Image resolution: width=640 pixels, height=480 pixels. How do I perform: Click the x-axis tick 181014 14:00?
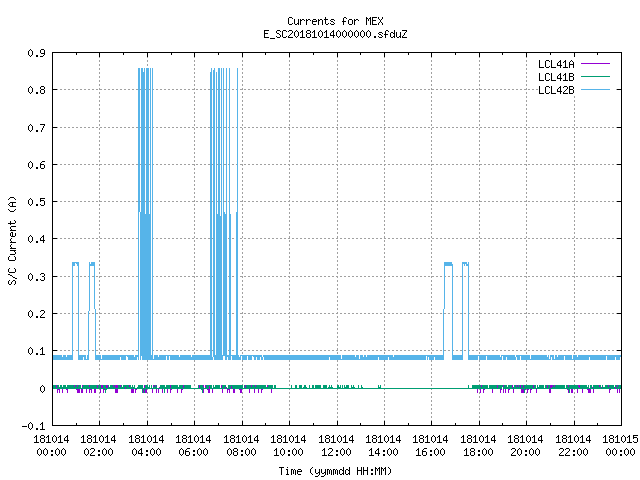click(x=383, y=446)
